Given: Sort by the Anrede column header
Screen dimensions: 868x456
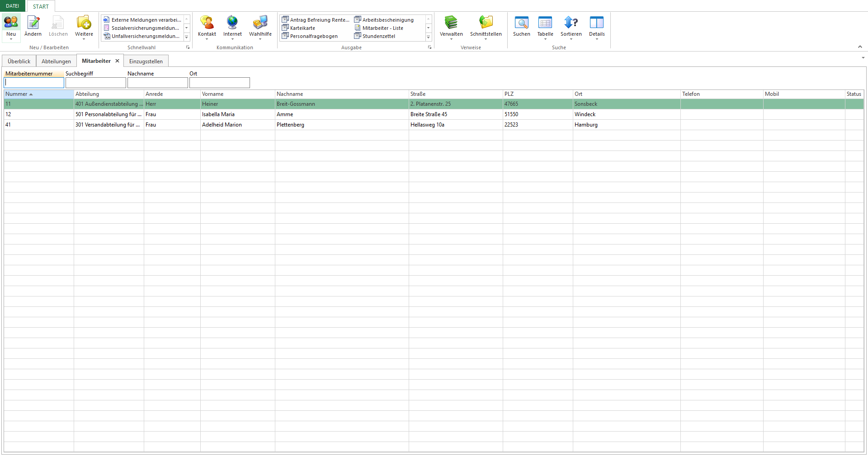Looking at the screenshot, I should [172, 94].
